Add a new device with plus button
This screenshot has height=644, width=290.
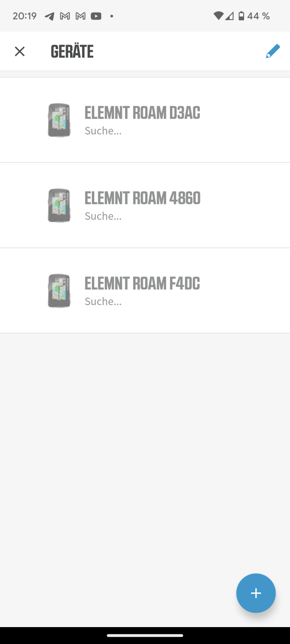click(x=256, y=593)
